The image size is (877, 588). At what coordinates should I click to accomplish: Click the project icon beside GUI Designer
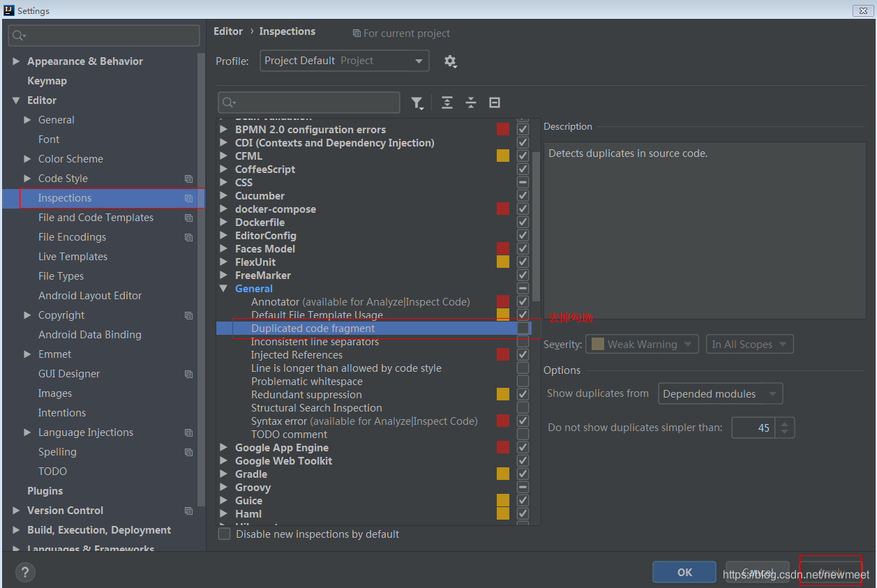(x=188, y=374)
